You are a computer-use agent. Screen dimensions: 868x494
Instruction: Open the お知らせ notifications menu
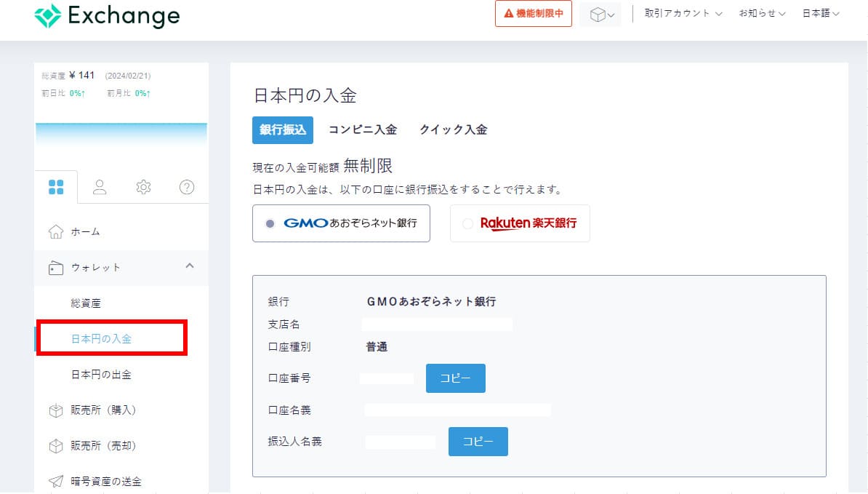click(761, 13)
